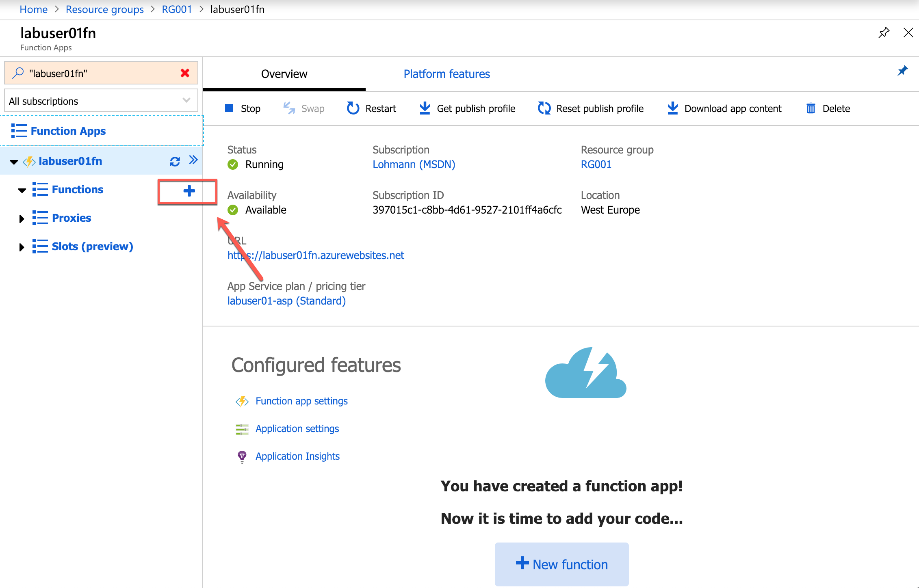The width and height of the screenshot is (919, 588).
Task: Select Functions in the tree
Action: point(78,190)
